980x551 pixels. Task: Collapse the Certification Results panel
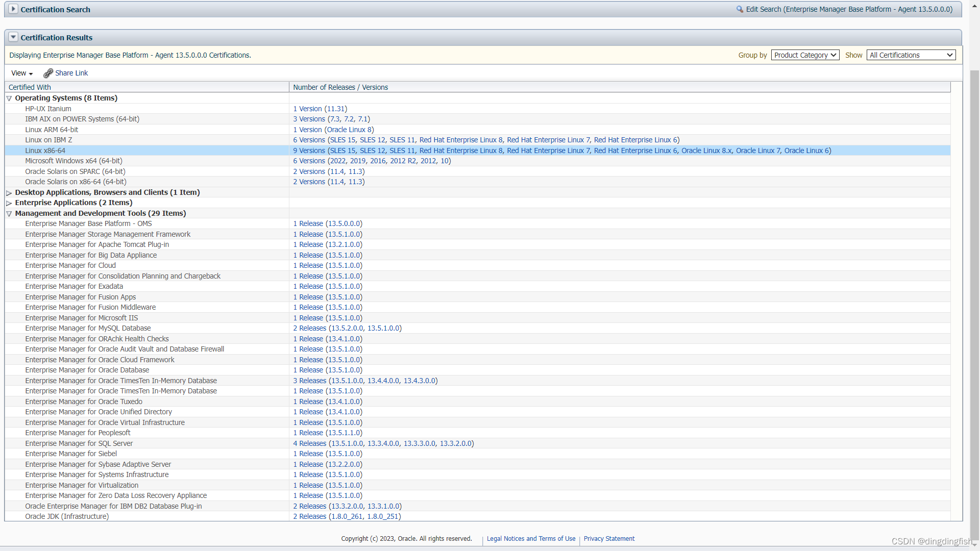coord(13,37)
